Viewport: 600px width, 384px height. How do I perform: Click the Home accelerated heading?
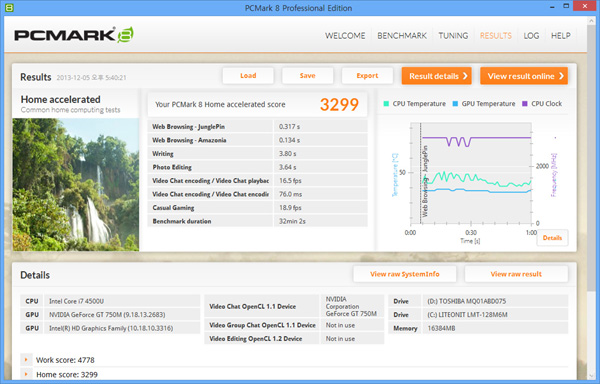60,99
